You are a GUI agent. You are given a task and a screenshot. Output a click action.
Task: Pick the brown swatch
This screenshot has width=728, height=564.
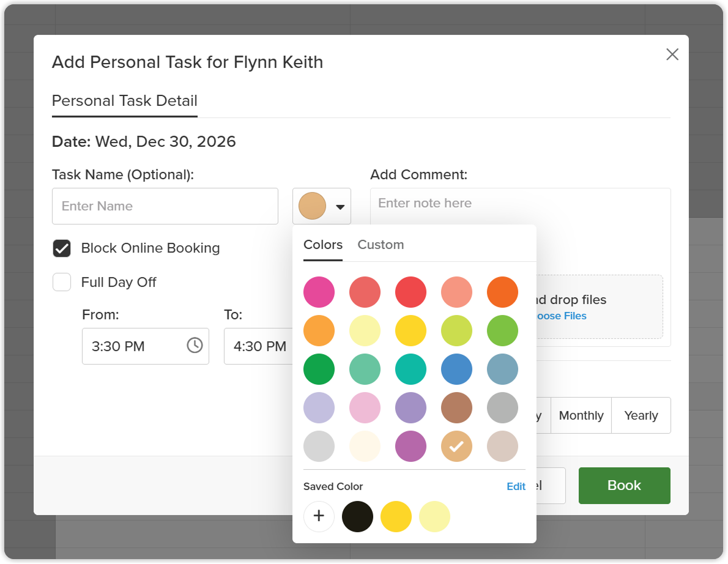pyautogui.click(x=457, y=407)
